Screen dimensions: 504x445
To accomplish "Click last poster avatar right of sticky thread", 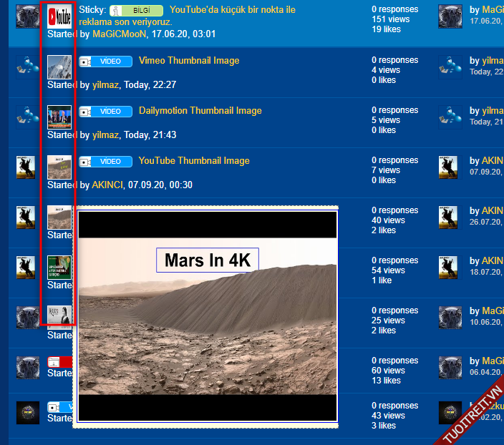I will tap(450, 16).
